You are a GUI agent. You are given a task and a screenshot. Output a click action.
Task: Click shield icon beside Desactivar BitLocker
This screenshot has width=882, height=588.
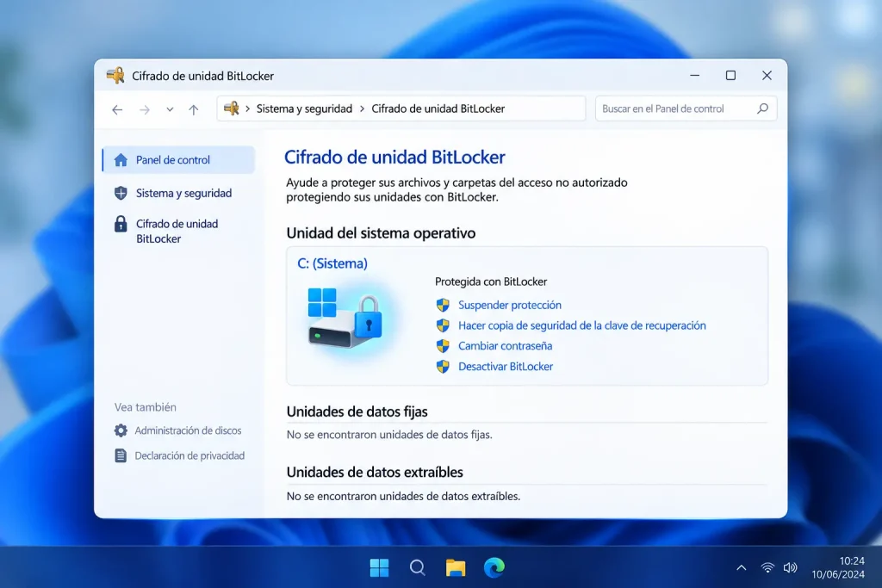pyautogui.click(x=443, y=367)
